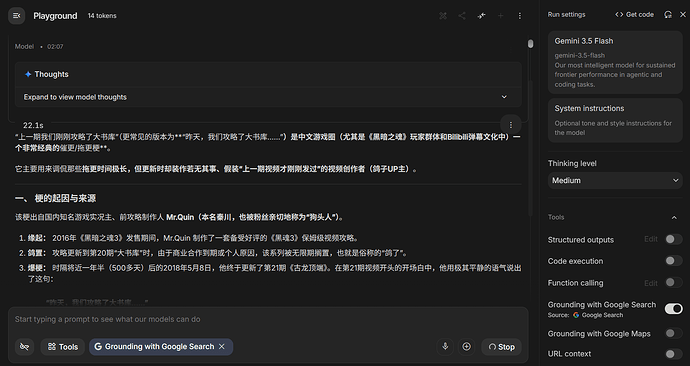Click the 一、梗的起因与来源 heading
690x366 pixels.
(55, 198)
